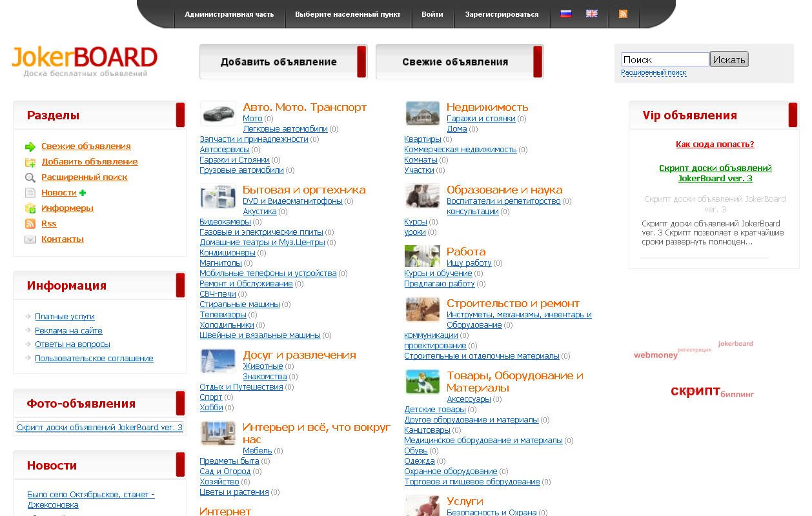Click the dog icon for Товары, Оборудование
812x516 pixels.
point(422,382)
